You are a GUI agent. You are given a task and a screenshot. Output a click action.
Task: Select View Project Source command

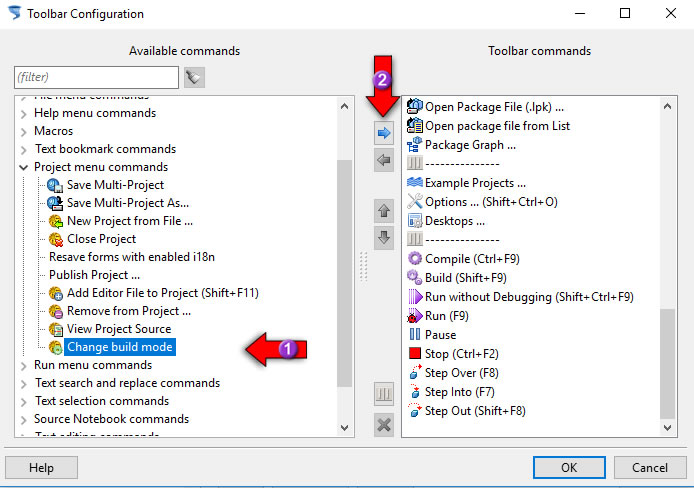pos(119,329)
